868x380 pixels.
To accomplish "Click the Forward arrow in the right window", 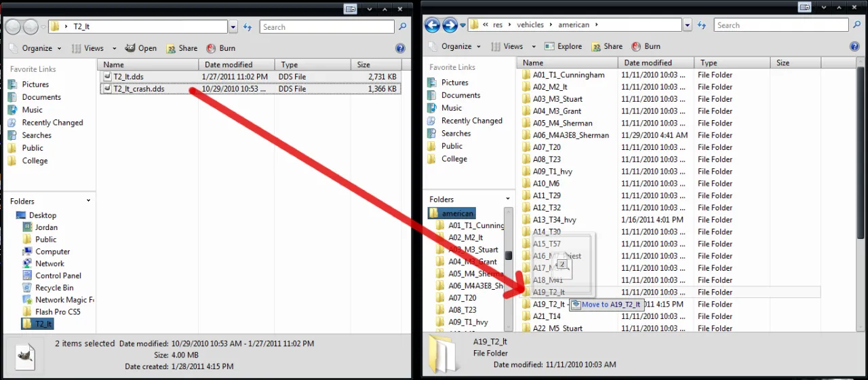I will [x=450, y=25].
